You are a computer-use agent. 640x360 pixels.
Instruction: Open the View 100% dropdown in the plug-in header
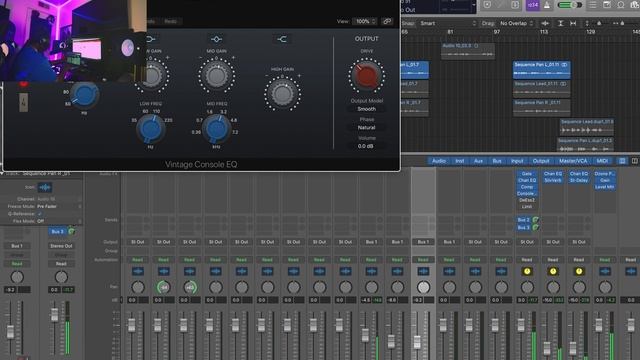[364, 21]
